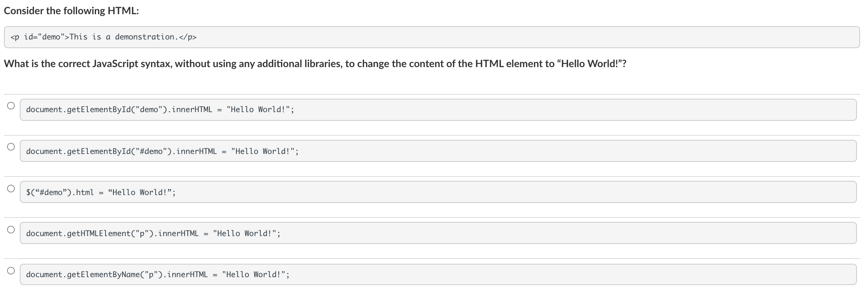Click the HTML snippet with id="demo" paragraph
868x304 pixels.
pyautogui.click(x=432, y=37)
